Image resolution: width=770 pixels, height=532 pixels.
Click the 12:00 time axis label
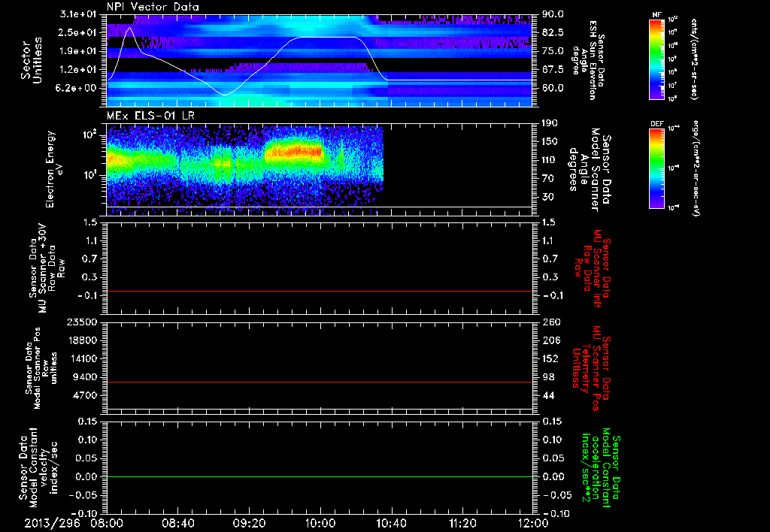tap(532, 522)
